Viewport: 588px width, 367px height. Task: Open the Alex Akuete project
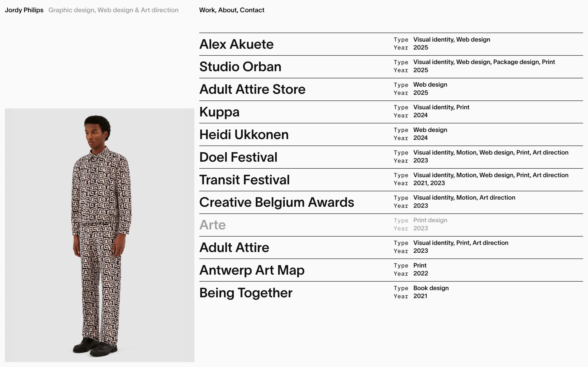point(236,44)
